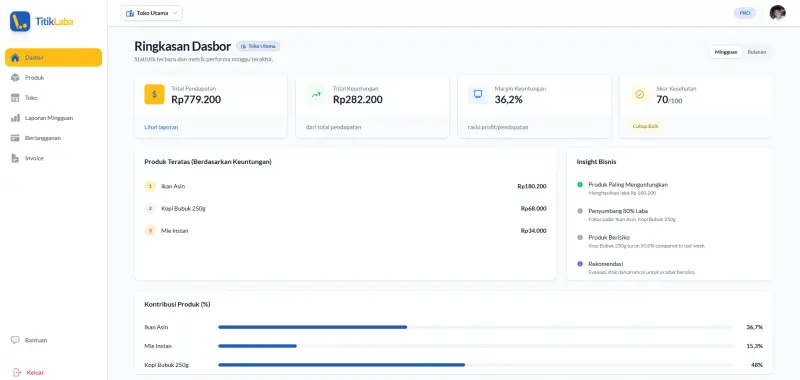Open Berlangganan in the sidebar

tap(54, 138)
